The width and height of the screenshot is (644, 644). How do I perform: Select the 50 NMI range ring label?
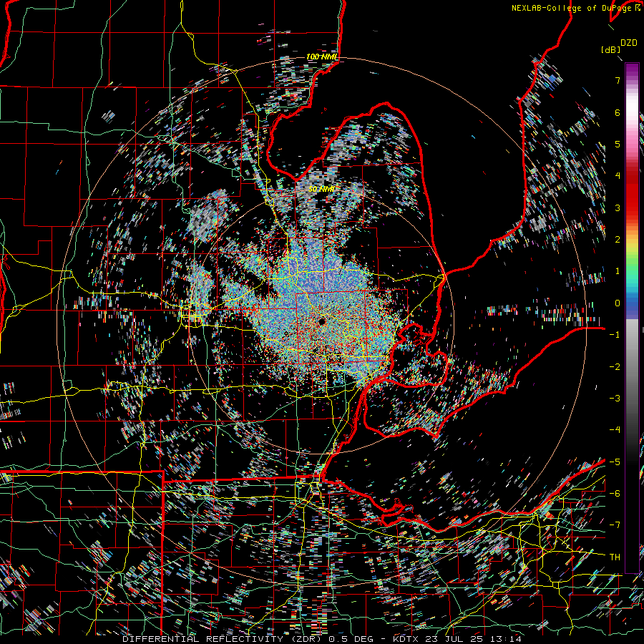coord(321,190)
